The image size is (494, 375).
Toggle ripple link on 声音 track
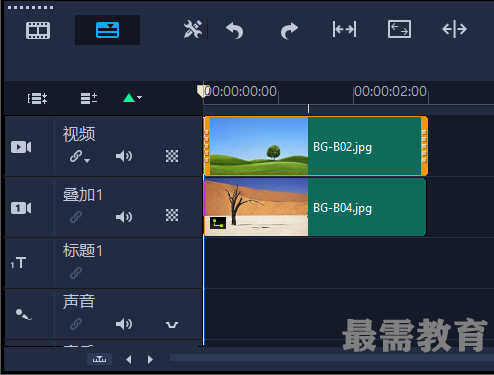76,324
